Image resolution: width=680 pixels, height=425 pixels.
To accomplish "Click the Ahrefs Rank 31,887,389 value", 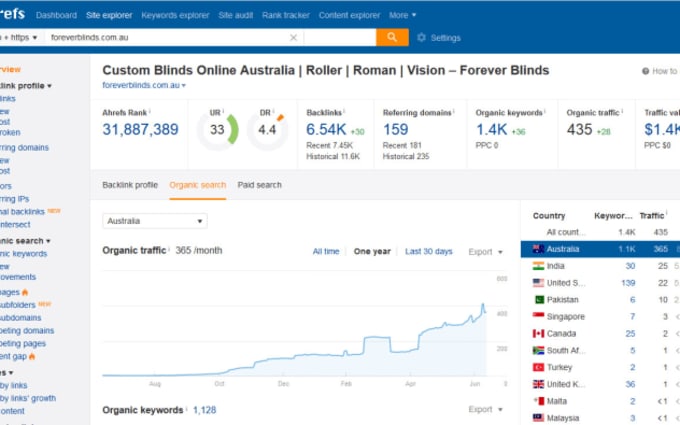I will (141, 129).
